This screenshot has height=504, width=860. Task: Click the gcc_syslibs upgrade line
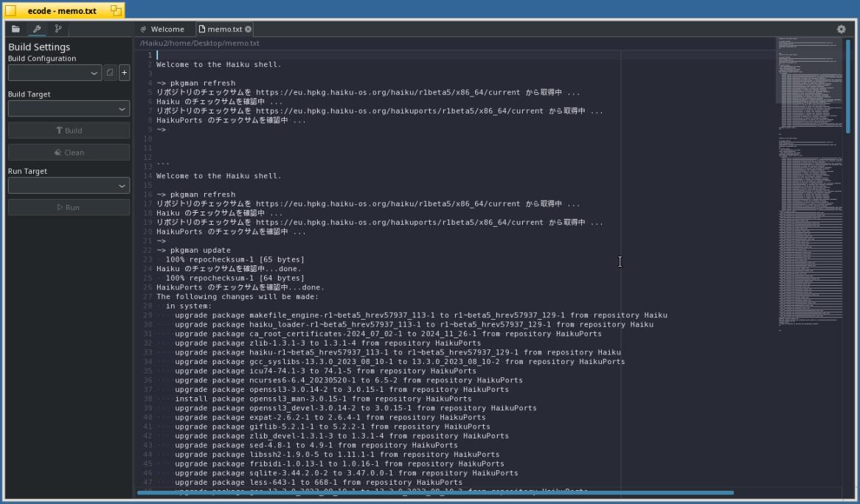coord(400,362)
